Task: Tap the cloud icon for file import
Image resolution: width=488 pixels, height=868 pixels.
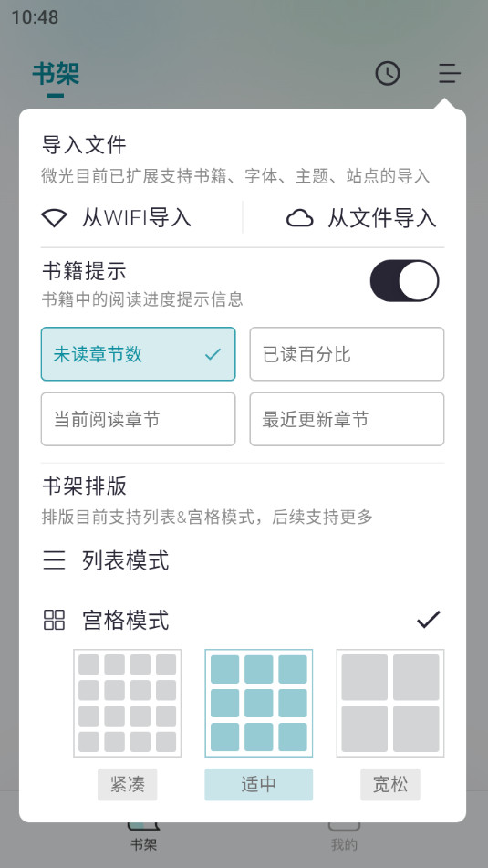Action: [x=299, y=219]
